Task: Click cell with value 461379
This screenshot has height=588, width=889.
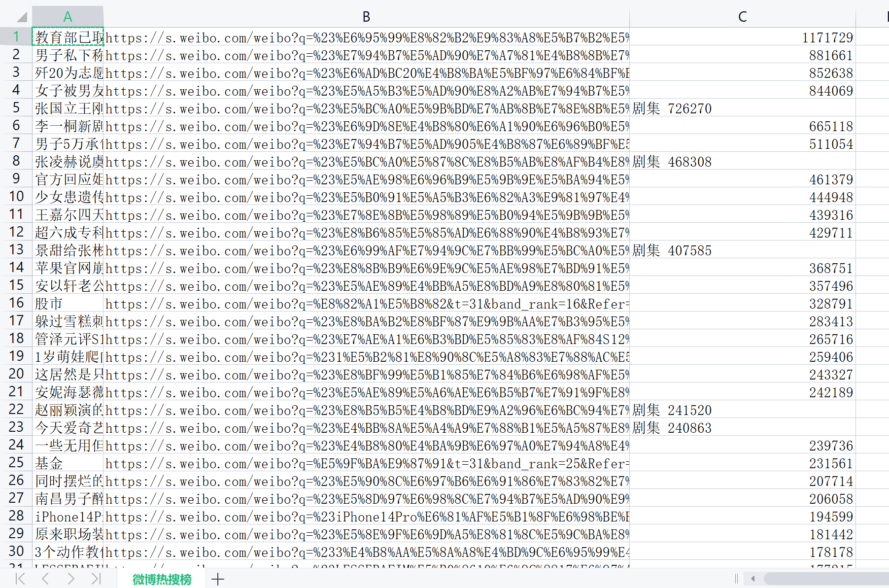Action: [x=742, y=179]
